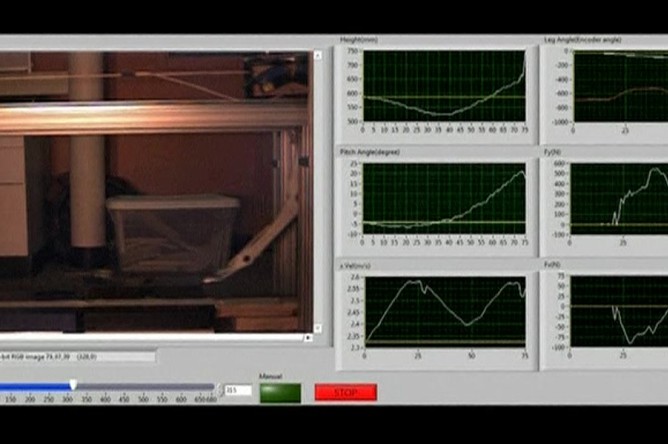Click the video scrollbar up arrow
Viewport: 668px width, 444px height.
pos(318,56)
